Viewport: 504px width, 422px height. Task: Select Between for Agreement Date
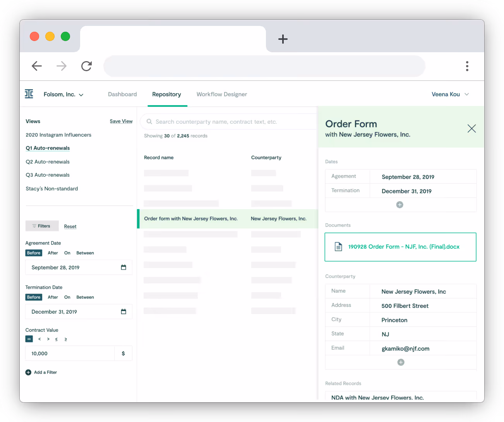click(85, 253)
